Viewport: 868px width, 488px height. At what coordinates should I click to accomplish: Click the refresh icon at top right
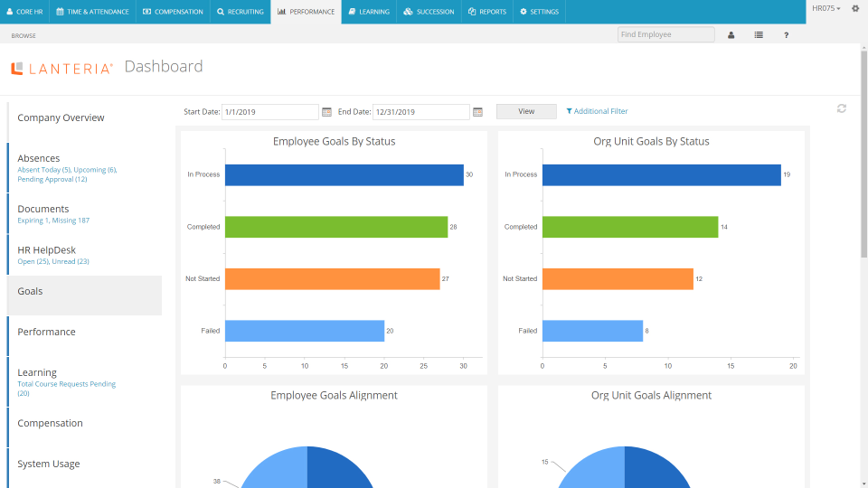click(842, 108)
